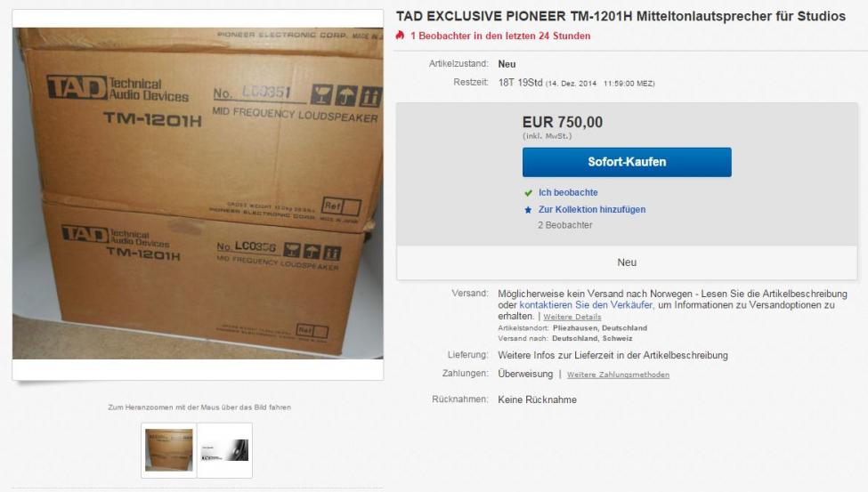Open Zur Kollektion hinzufügen link
The width and height of the screenshot is (868, 492).
click(x=592, y=209)
